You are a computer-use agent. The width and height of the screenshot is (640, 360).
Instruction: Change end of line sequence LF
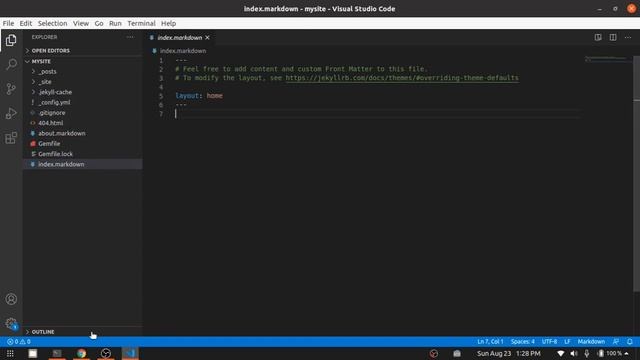point(567,342)
